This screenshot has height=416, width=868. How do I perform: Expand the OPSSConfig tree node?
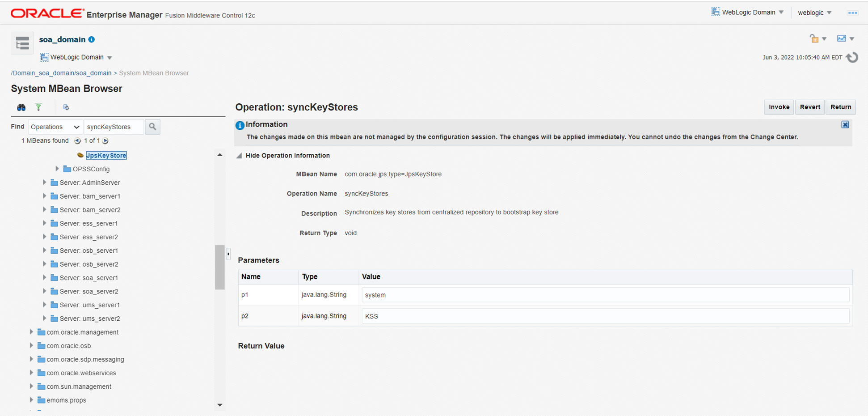(57, 169)
